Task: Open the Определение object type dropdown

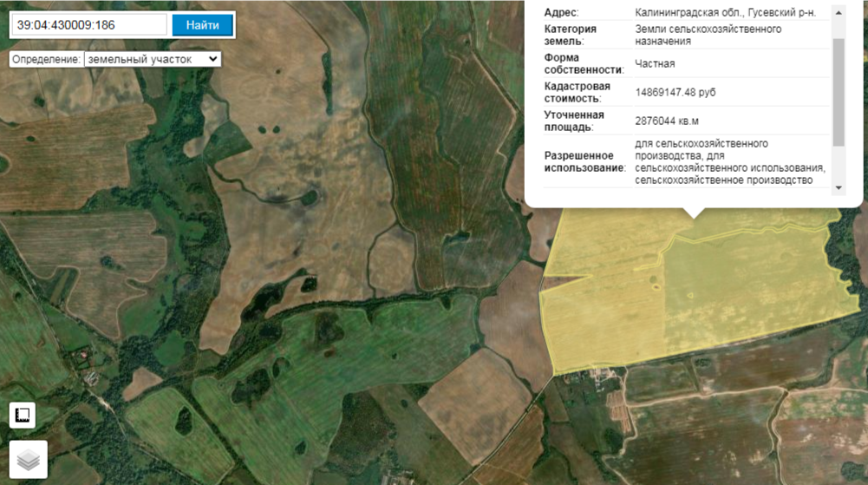Action: point(152,59)
